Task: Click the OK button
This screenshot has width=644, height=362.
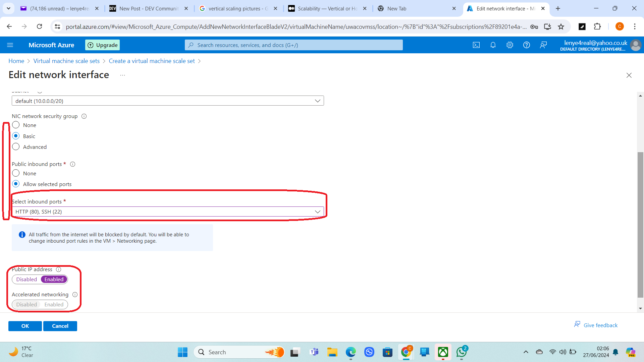Action: click(x=25, y=326)
